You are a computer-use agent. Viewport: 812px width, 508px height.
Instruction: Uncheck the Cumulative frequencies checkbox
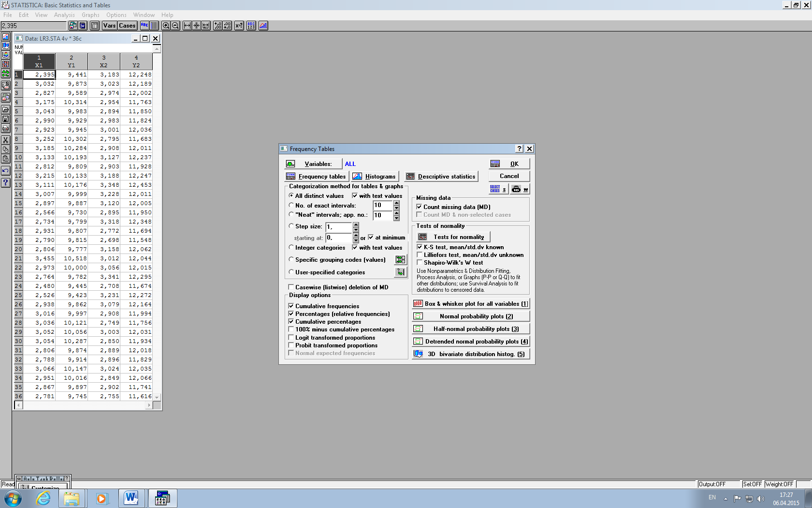[x=291, y=306]
